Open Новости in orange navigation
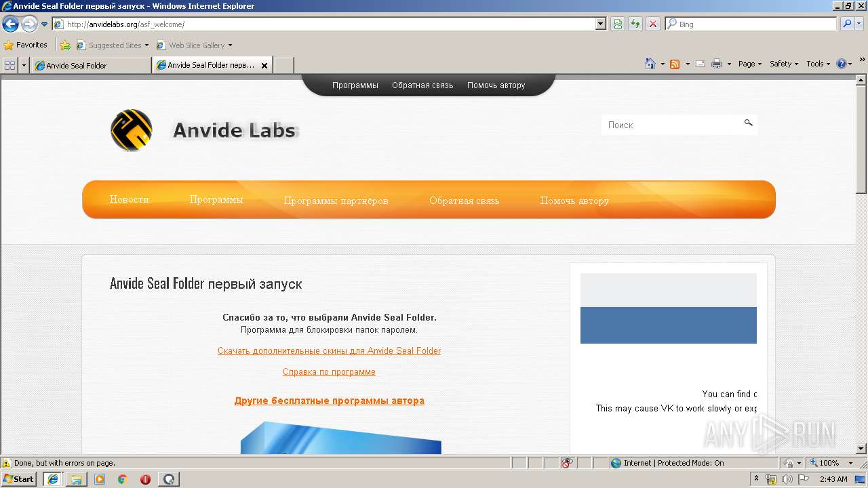868x488 pixels. coord(130,199)
